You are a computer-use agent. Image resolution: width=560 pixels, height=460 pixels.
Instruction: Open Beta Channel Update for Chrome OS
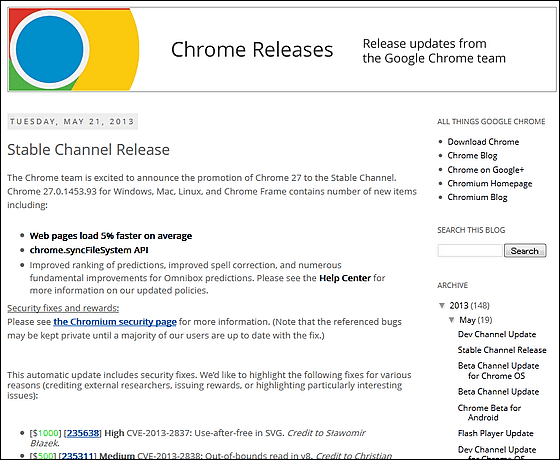499,371
